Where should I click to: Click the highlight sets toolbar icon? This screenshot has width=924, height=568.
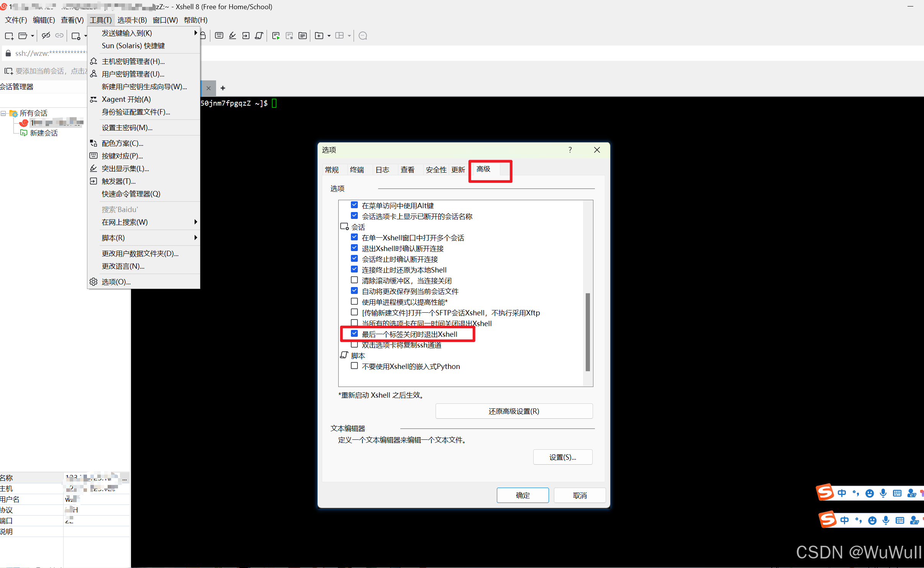[x=233, y=36]
